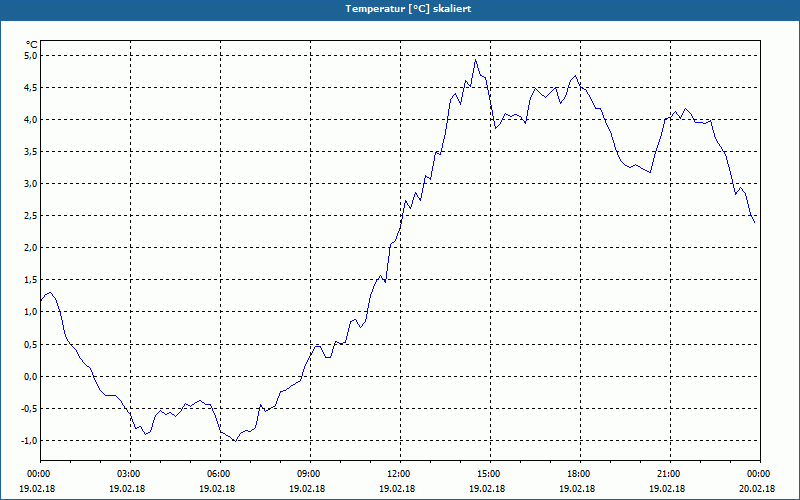The image size is (800, 500).
Task: Click the 12:00 time axis label
Action: coord(397,474)
